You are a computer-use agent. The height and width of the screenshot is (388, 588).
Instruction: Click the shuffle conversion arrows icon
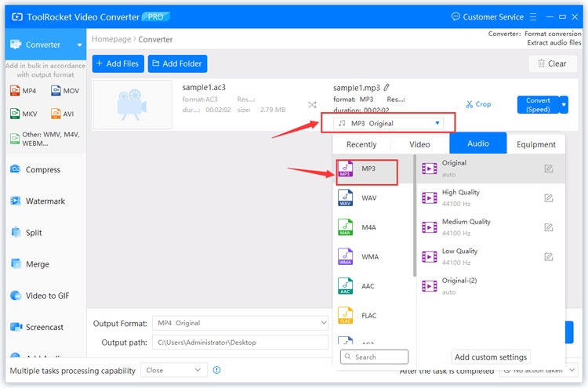click(312, 104)
